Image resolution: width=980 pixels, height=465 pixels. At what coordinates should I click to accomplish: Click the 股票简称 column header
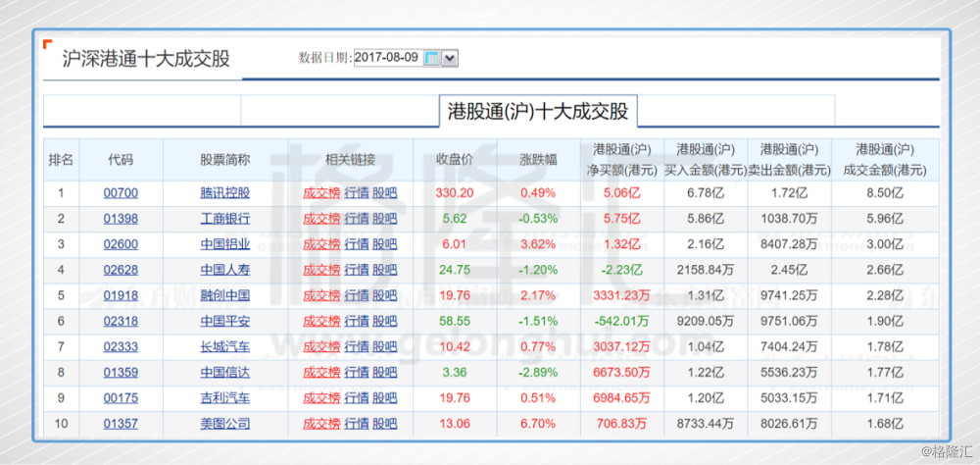pos(225,160)
